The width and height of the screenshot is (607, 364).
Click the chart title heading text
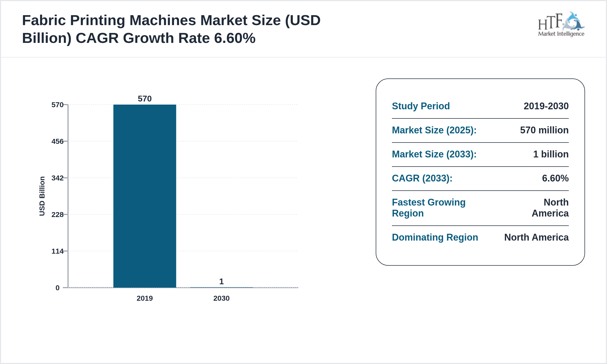tap(171, 29)
